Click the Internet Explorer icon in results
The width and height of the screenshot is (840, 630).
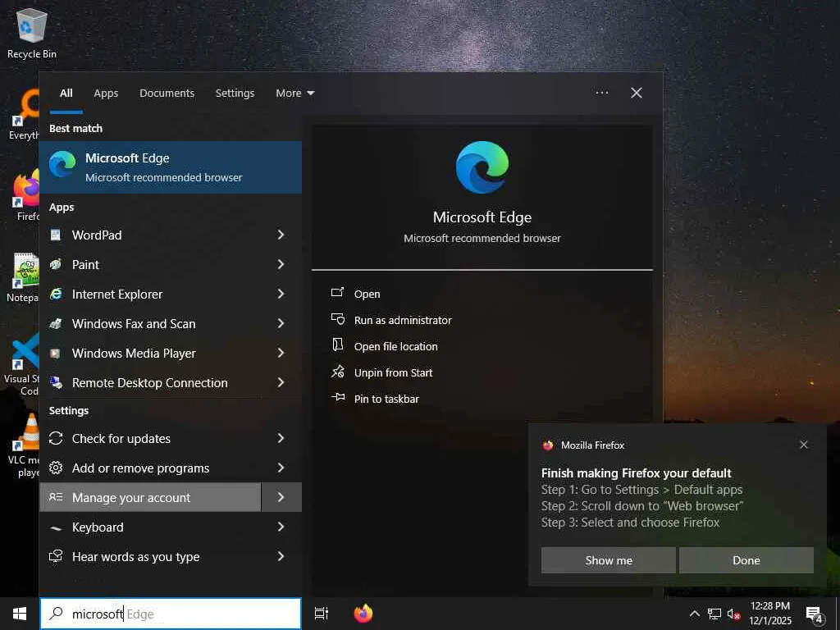click(x=56, y=294)
